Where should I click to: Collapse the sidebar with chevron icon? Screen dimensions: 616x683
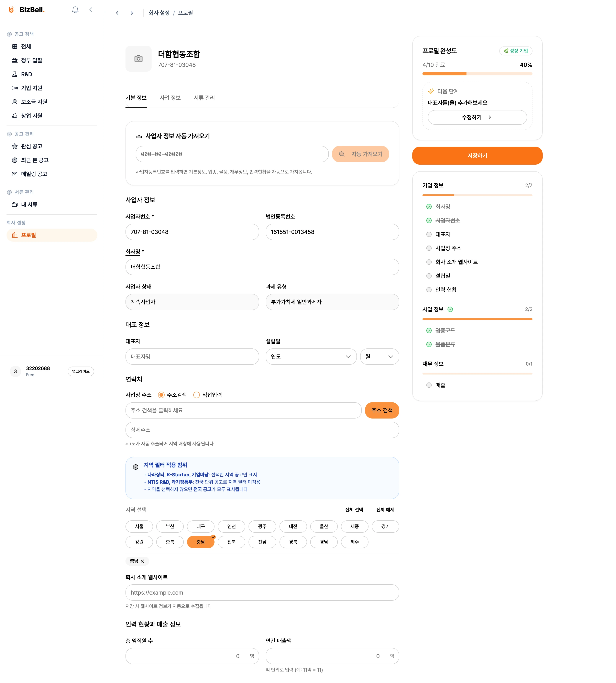coord(91,10)
